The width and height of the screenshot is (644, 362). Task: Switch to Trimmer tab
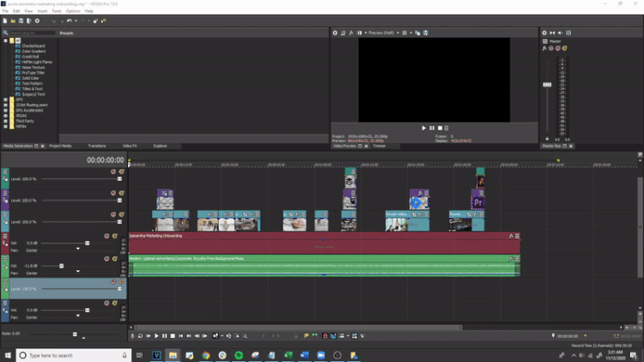[379, 146]
